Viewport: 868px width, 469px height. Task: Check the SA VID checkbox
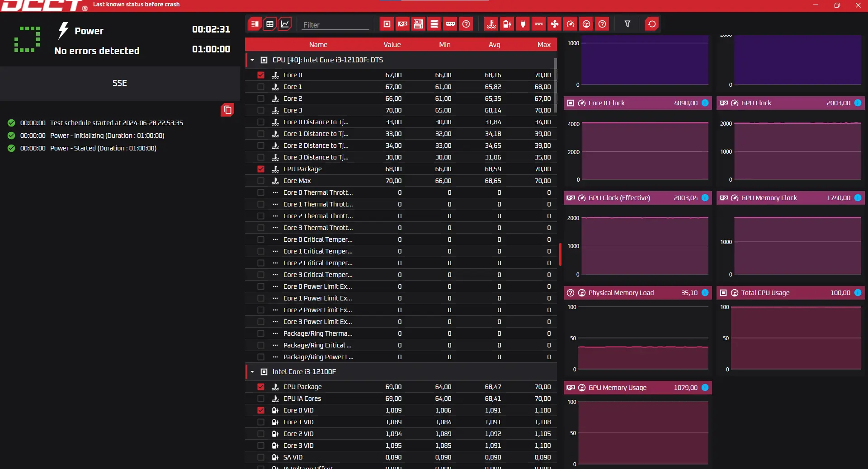coord(261,457)
